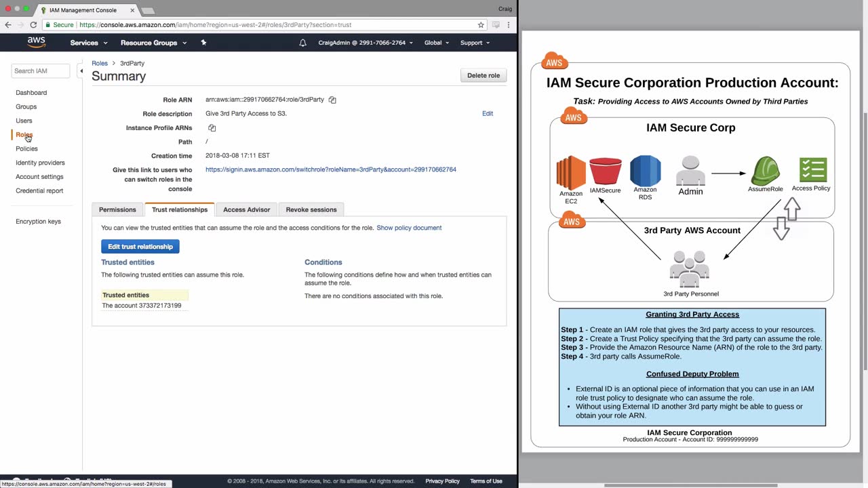Click the pin shortcut icon in the AWS navbar
The height and width of the screenshot is (488, 868).
coord(203,42)
